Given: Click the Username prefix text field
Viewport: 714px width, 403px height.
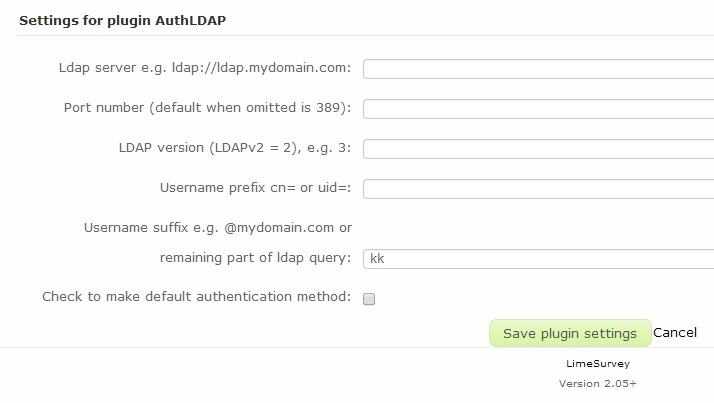Looking at the screenshot, I should 538,188.
